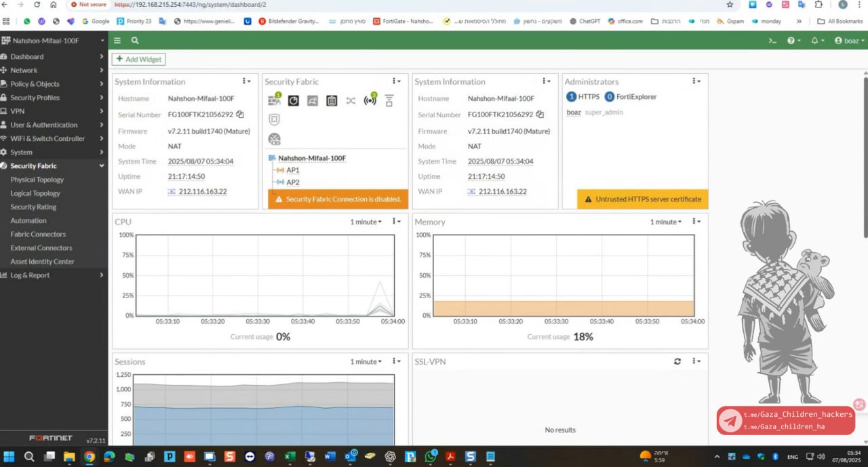Toggle the sidebar with the hamburger icon

(117, 41)
